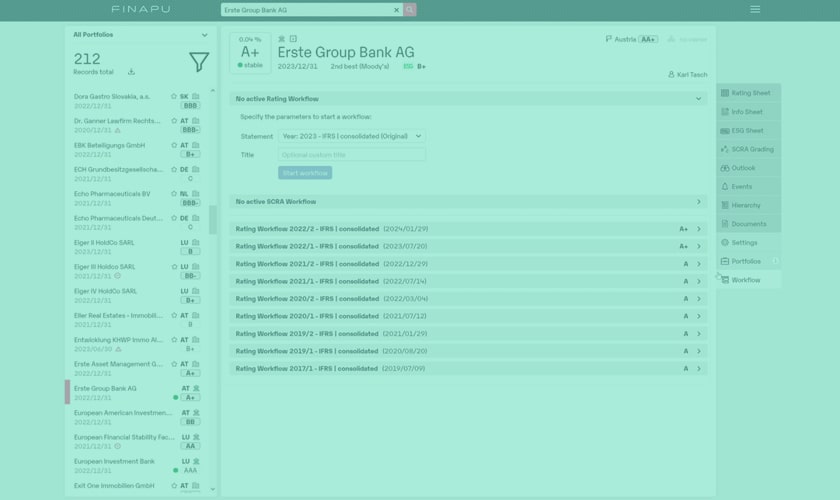Expand Rating Workflow 2021/2 row
This screenshot has height=500, width=840.
[468, 264]
